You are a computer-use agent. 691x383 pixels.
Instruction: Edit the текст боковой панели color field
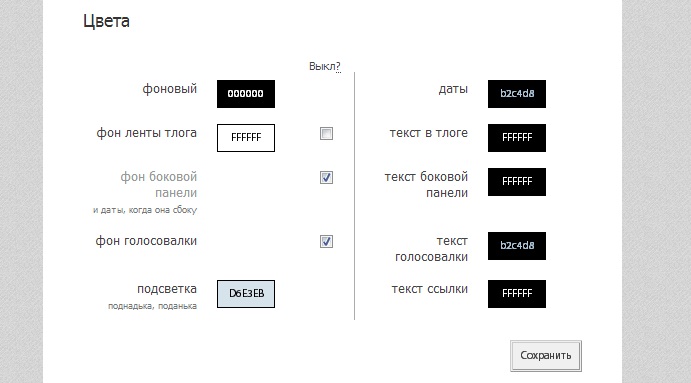(517, 182)
